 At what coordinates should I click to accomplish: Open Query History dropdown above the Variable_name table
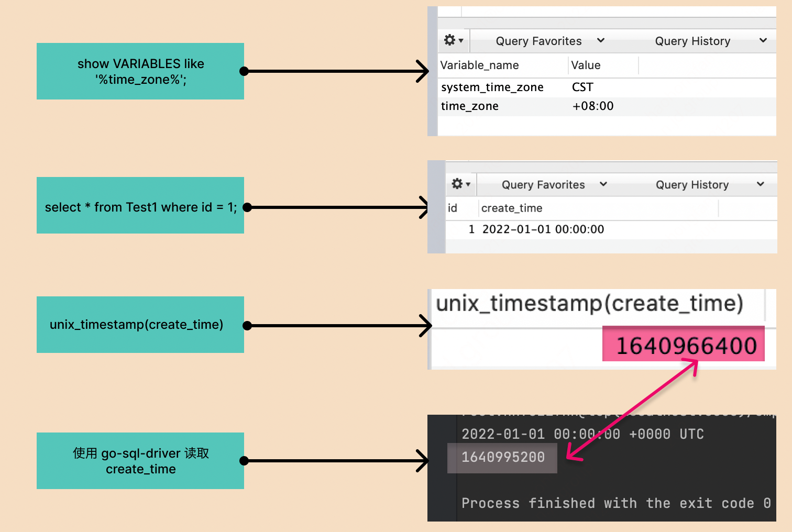pos(711,41)
